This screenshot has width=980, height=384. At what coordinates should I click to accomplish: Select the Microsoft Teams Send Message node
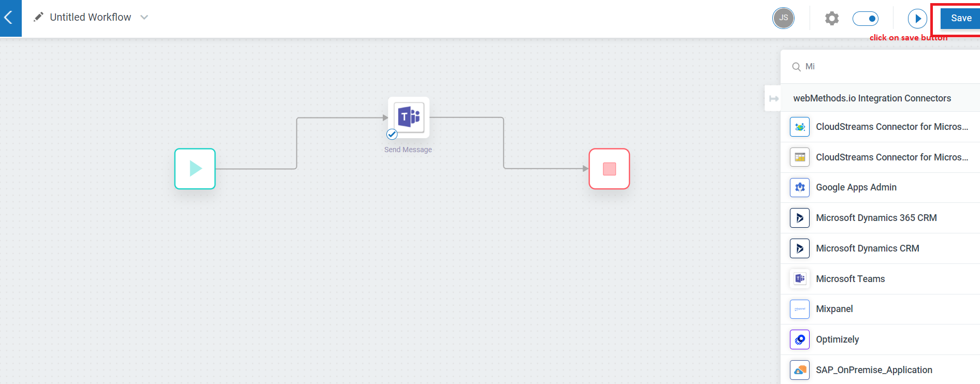pyautogui.click(x=409, y=117)
